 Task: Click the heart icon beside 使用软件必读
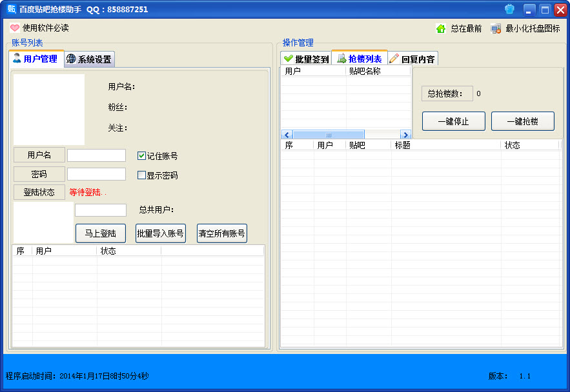(x=15, y=28)
